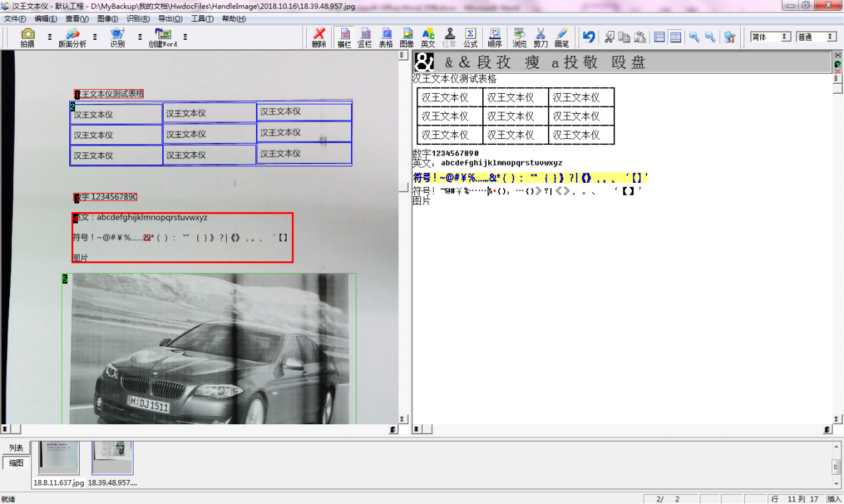Image resolution: width=844 pixels, height=504 pixels.
Task: Open the 文件(F) menu
Action: (15, 19)
